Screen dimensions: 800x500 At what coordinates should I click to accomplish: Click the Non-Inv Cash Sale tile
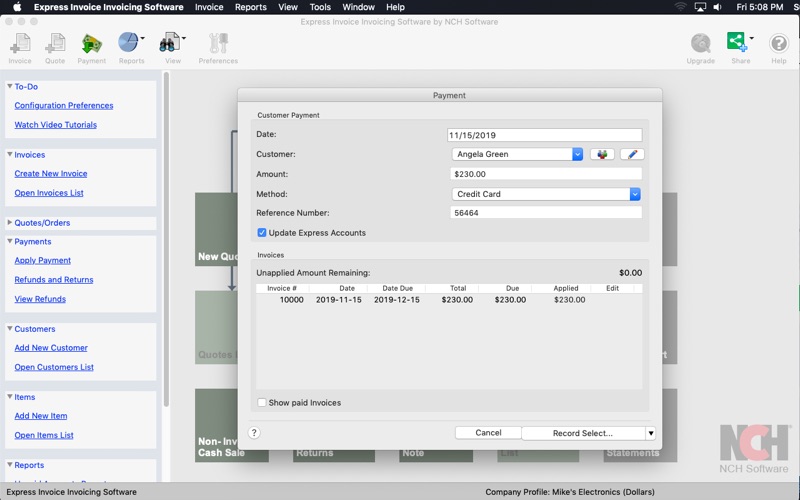[216, 426]
